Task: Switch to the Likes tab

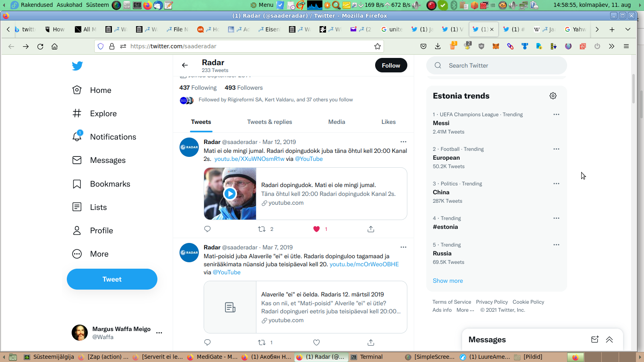Action: coord(388,122)
